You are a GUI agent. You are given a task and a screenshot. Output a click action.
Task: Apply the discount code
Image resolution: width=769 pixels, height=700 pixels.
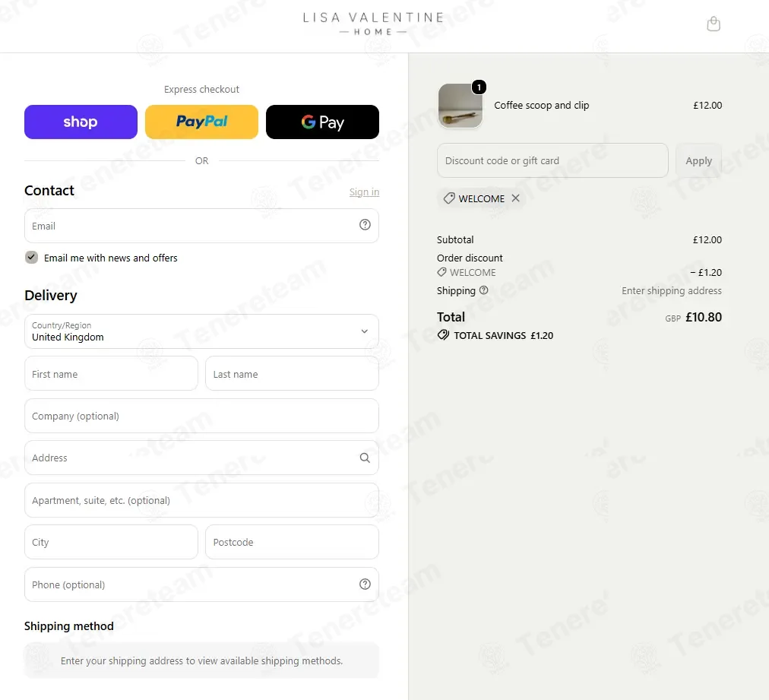point(698,160)
